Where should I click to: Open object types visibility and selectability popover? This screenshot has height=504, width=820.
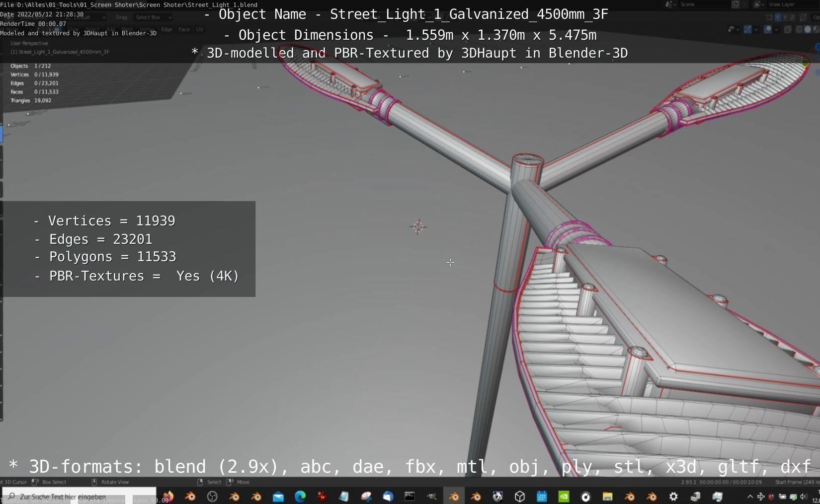pos(731,29)
